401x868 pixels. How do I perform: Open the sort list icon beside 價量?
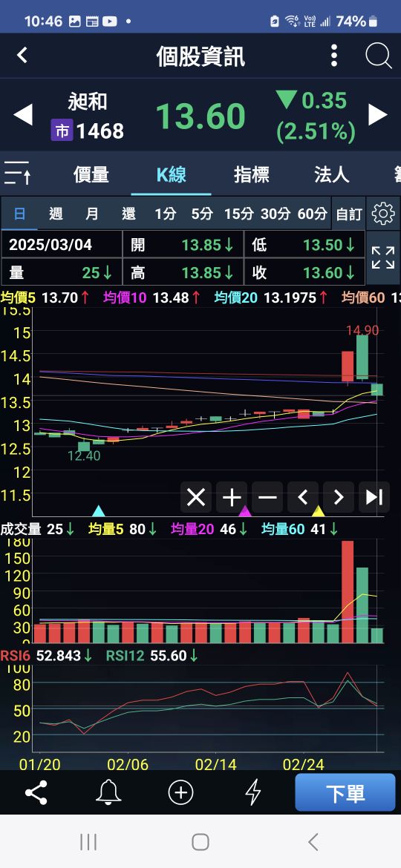pyautogui.click(x=18, y=174)
